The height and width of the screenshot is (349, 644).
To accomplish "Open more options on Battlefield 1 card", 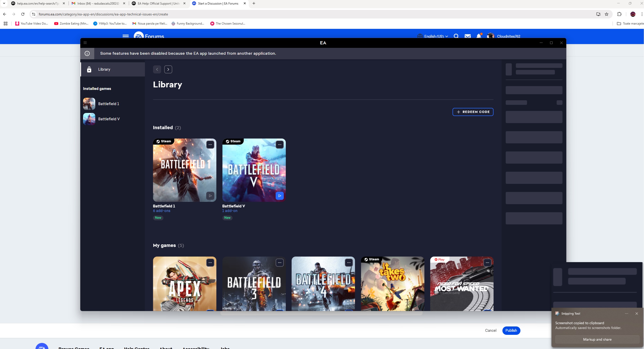I will (210, 145).
